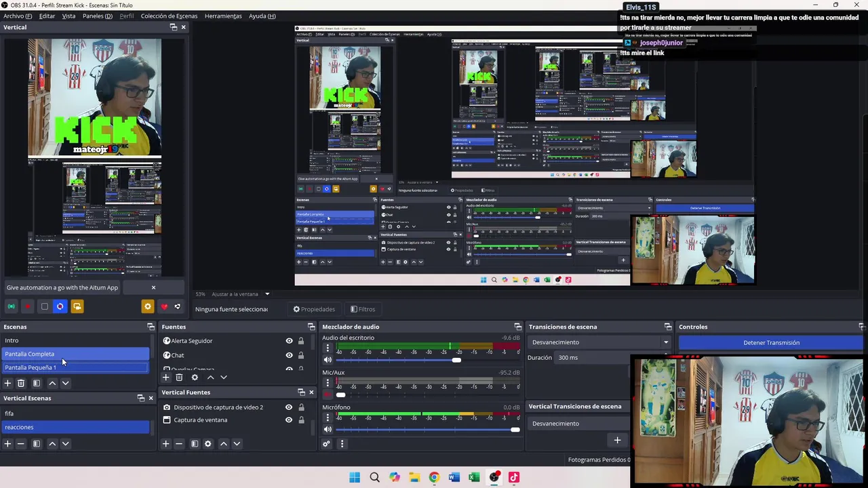Open Mic/Aux three-dot options menu
The width and height of the screenshot is (868, 488).
(328, 383)
